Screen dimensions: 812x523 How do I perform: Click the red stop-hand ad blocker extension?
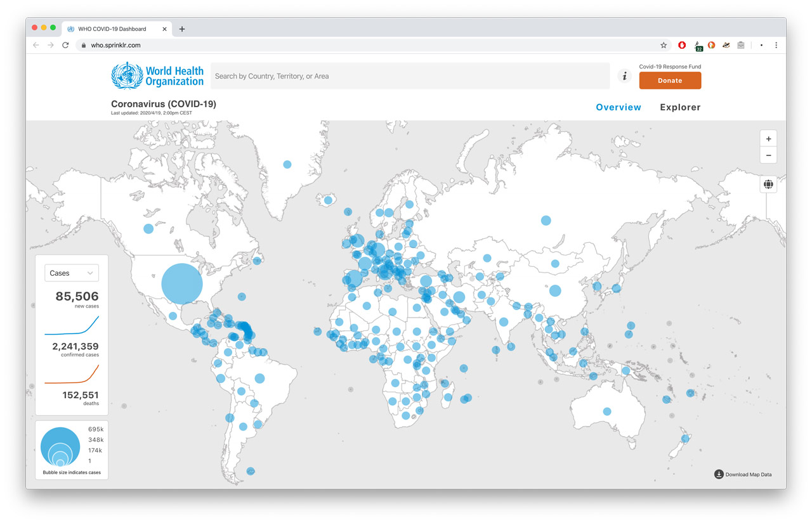click(x=682, y=45)
